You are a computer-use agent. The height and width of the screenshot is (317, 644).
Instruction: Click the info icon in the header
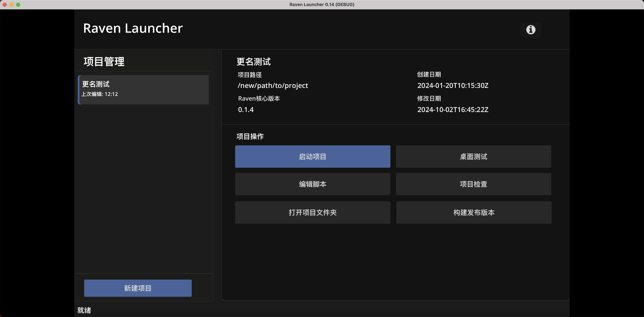coord(530,30)
